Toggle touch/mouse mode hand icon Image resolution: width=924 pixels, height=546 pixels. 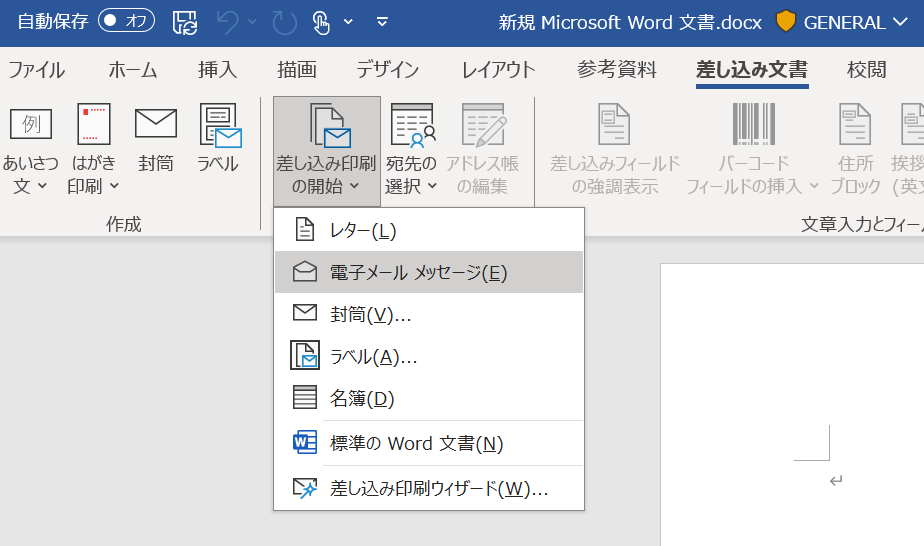[321, 22]
